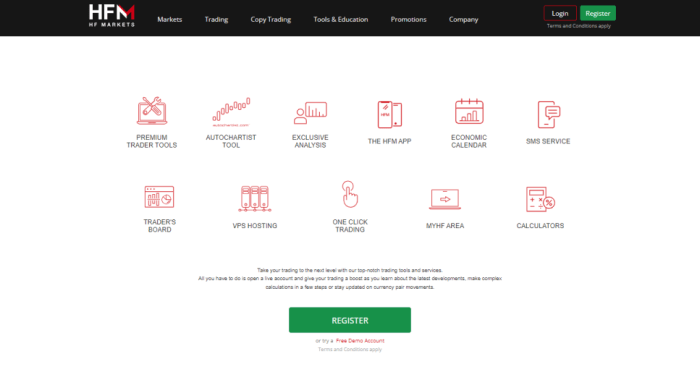Click the 'Take your trading to the next level' sentence
The image size is (700, 375).
pyautogui.click(x=350, y=270)
